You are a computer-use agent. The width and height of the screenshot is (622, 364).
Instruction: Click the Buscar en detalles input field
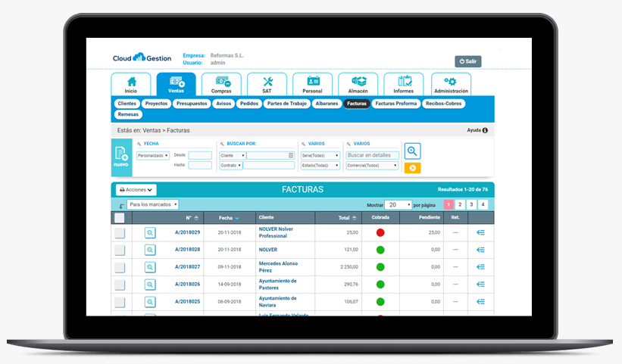pos(371,155)
